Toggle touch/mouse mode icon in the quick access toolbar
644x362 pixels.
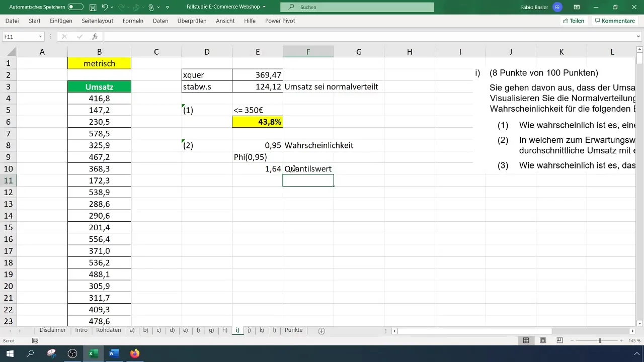pos(150,7)
